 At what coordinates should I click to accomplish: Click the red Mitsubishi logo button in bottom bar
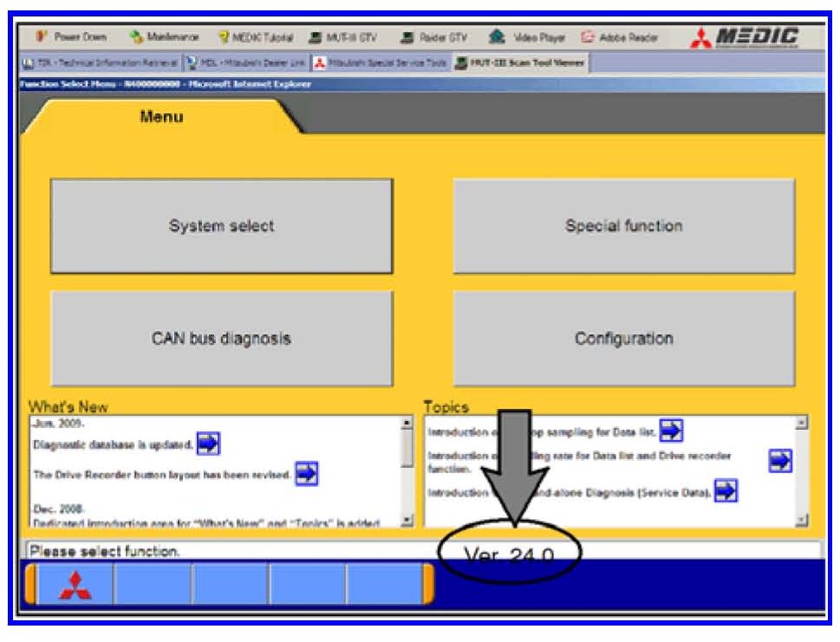point(74,584)
